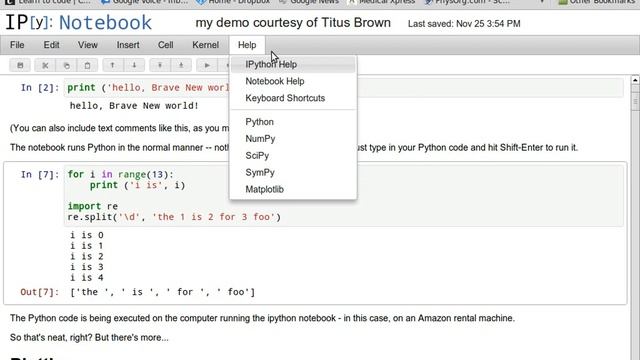Click the Cut cell scissors icon
This screenshot has height=360, width=640.
pos(45,65)
